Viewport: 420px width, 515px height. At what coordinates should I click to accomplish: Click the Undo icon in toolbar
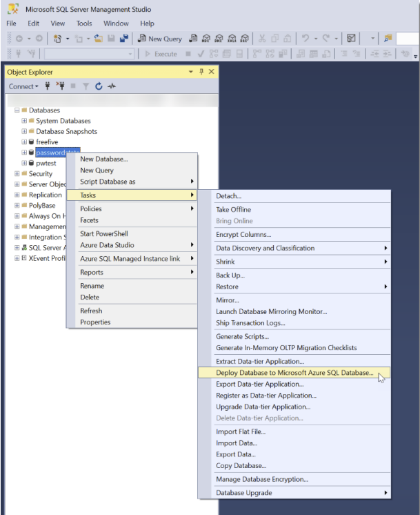pos(306,39)
